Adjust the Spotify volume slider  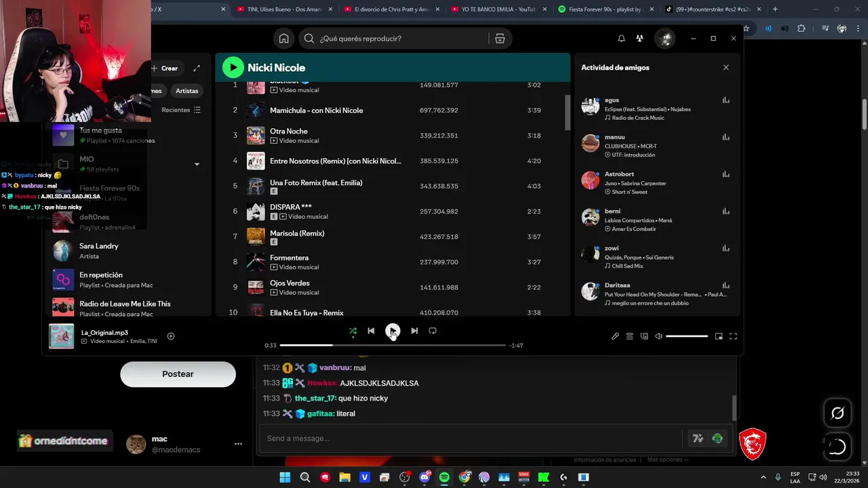tap(686, 336)
